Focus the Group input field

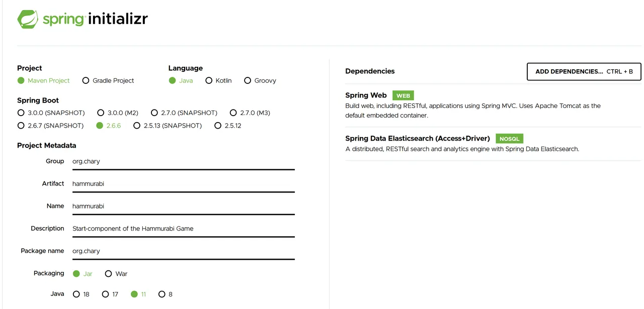(183, 162)
